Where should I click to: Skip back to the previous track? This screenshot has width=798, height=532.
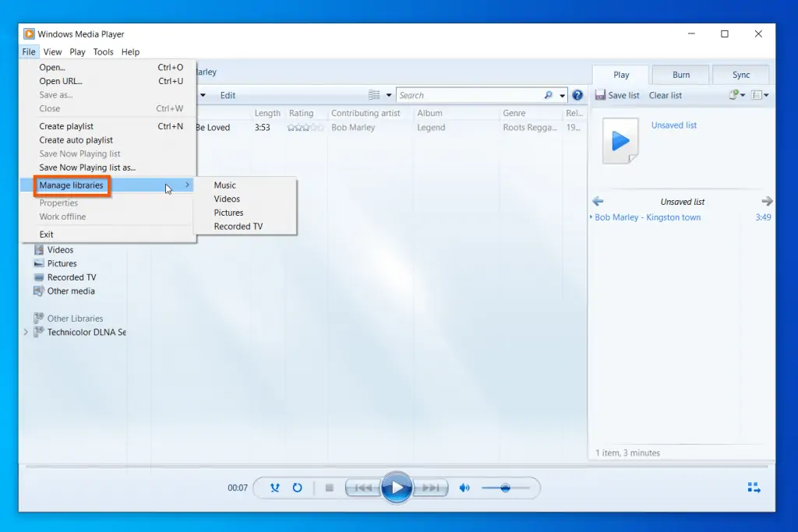[x=363, y=488]
